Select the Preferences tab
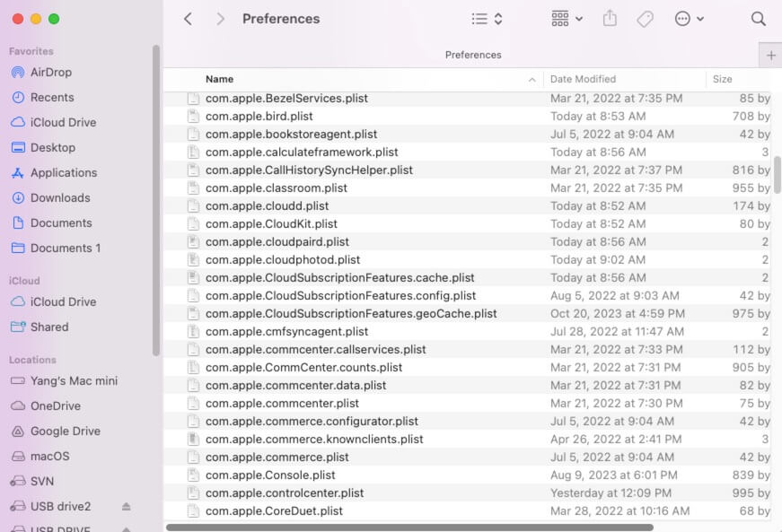This screenshot has width=782, height=532. 473,55
